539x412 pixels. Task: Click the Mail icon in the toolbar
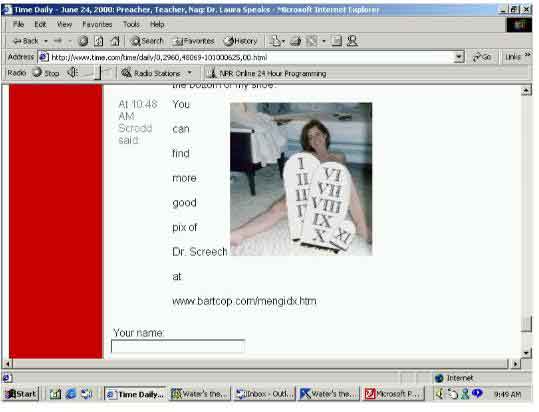(275, 41)
